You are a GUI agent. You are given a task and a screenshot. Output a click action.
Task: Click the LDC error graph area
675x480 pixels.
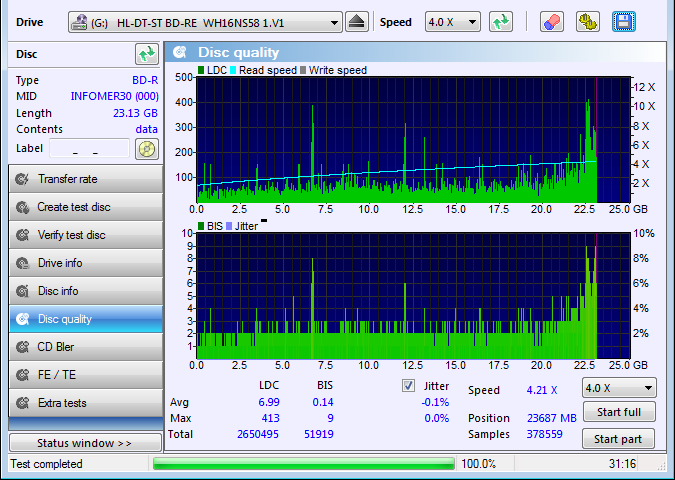point(414,139)
